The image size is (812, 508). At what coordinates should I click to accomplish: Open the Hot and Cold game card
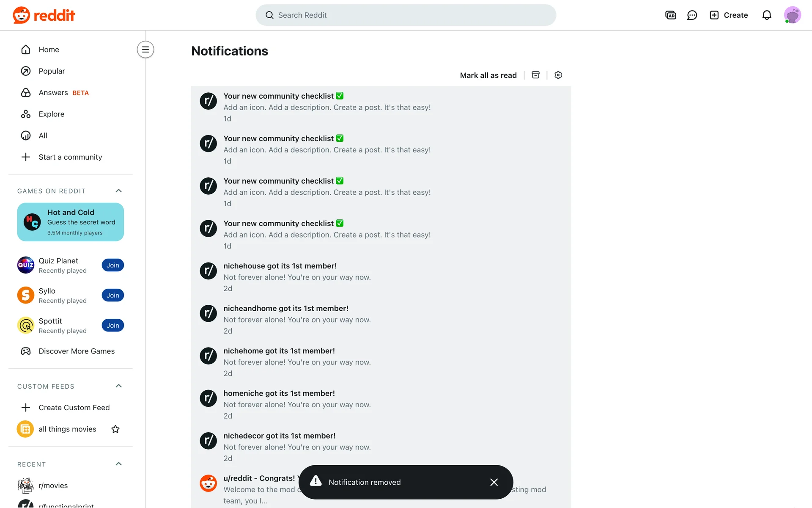[71, 222]
